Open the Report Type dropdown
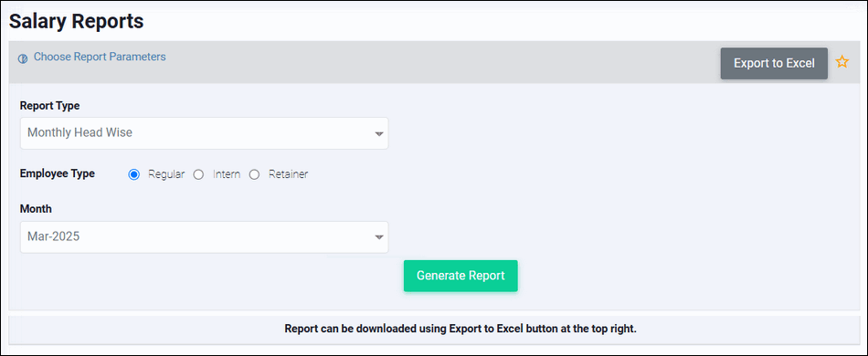 click(205, 133)
